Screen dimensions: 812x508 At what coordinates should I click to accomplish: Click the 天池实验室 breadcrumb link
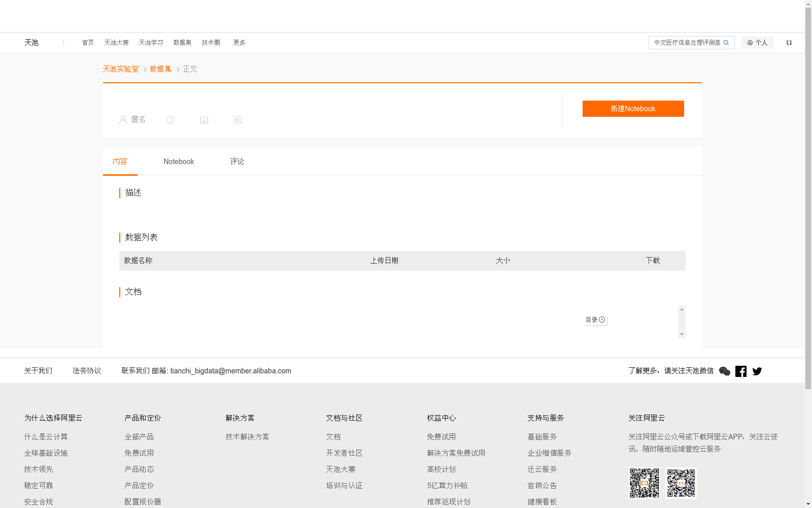121,69
